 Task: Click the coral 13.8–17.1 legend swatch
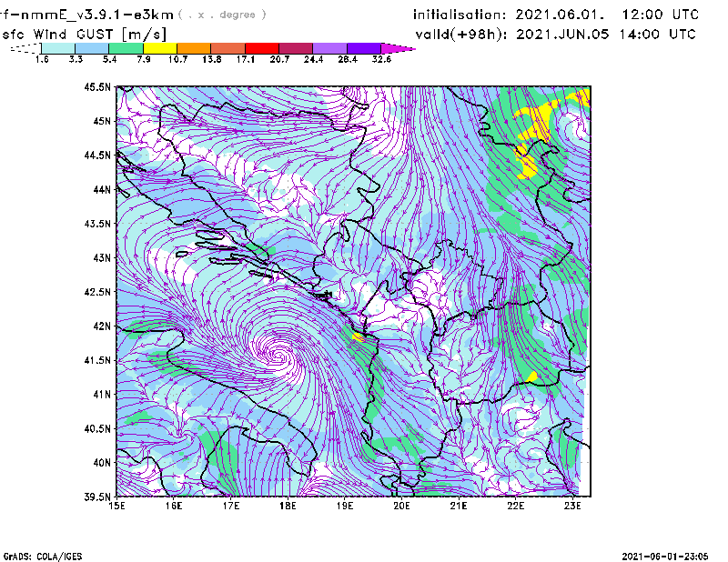228,48
